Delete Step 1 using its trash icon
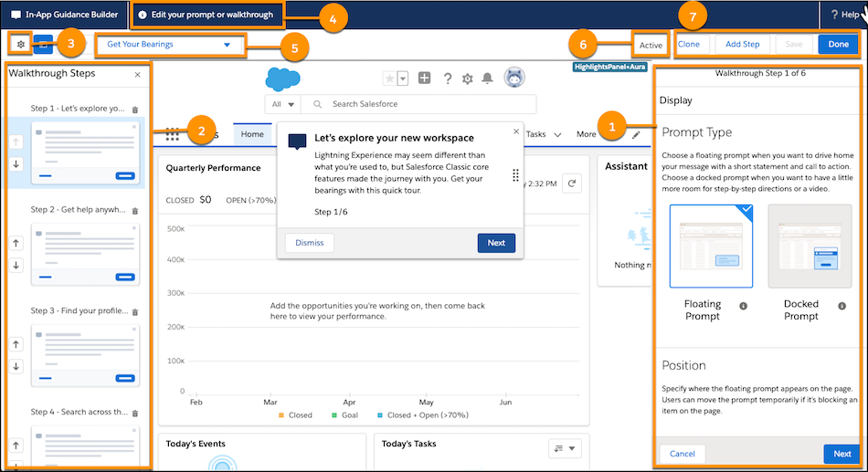The width and height of the screenshot is (868, 472). click(x=135, y=109)
